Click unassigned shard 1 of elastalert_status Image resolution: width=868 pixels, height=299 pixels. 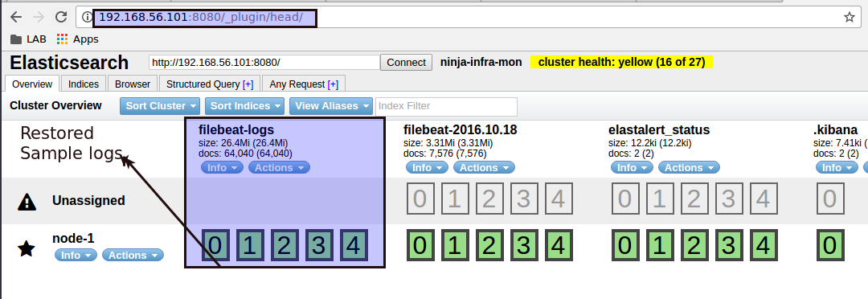coord(660,199)
